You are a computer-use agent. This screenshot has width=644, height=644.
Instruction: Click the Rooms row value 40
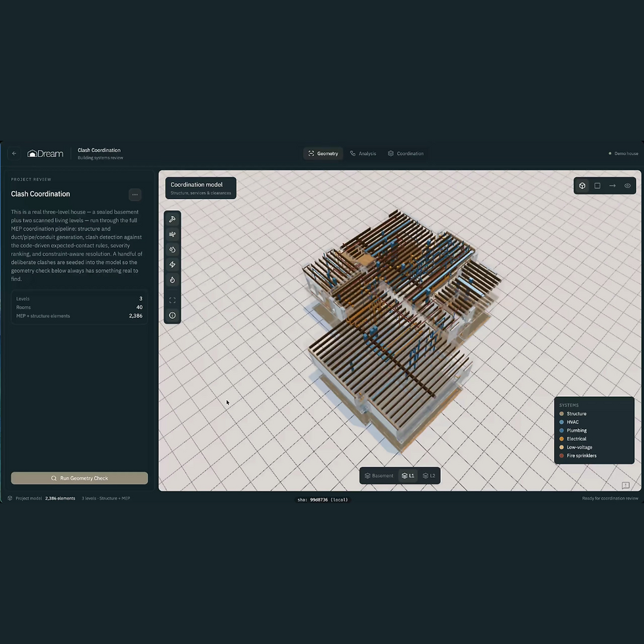pos(139,308)
